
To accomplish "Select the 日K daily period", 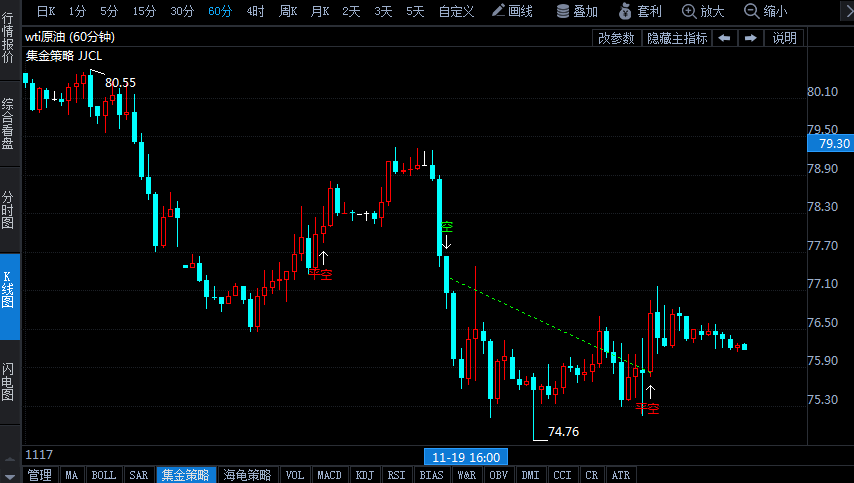I will [x=46, y=11].
